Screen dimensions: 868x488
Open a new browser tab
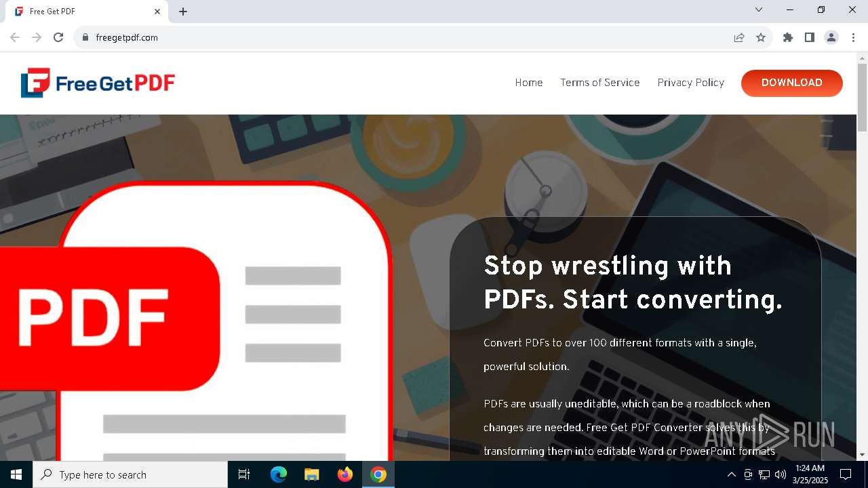(x=183, y=12)
